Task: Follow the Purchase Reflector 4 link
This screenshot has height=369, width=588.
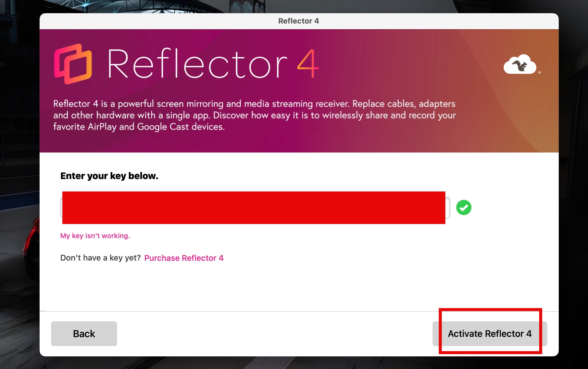Action: tap(184, 258)
